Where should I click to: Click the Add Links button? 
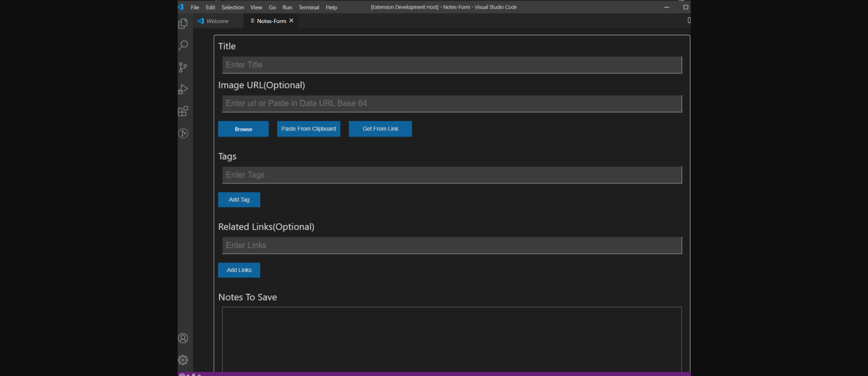point(239,270)
